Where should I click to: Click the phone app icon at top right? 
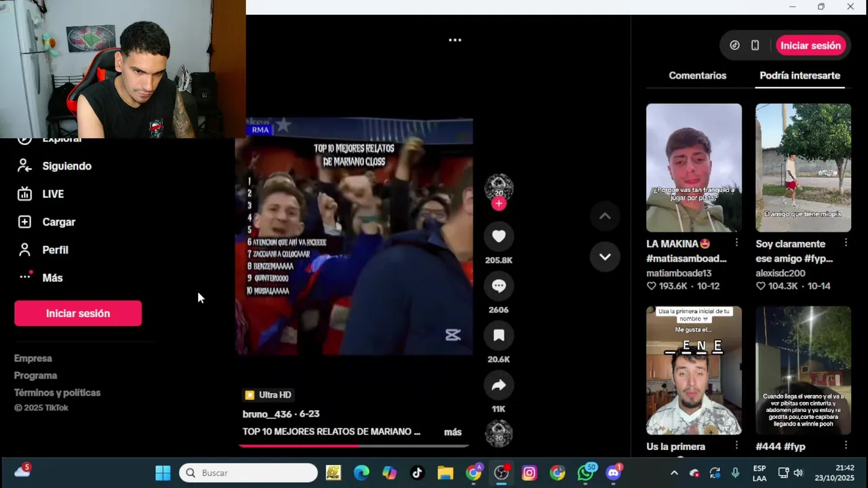point(755,45)
